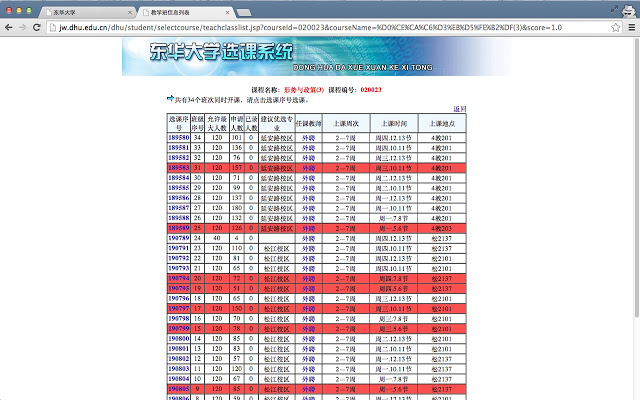640x400 pixels.
Task: Select course number 189588
Action: [x=179, y=218]
